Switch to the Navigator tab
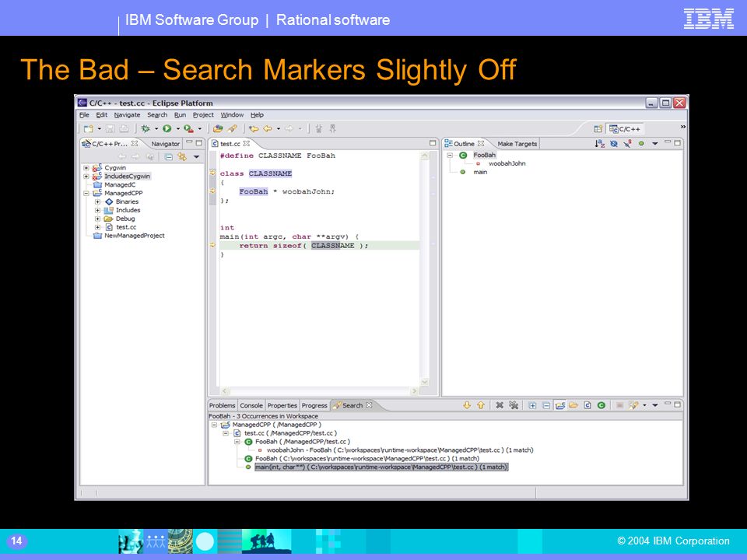 165,144
